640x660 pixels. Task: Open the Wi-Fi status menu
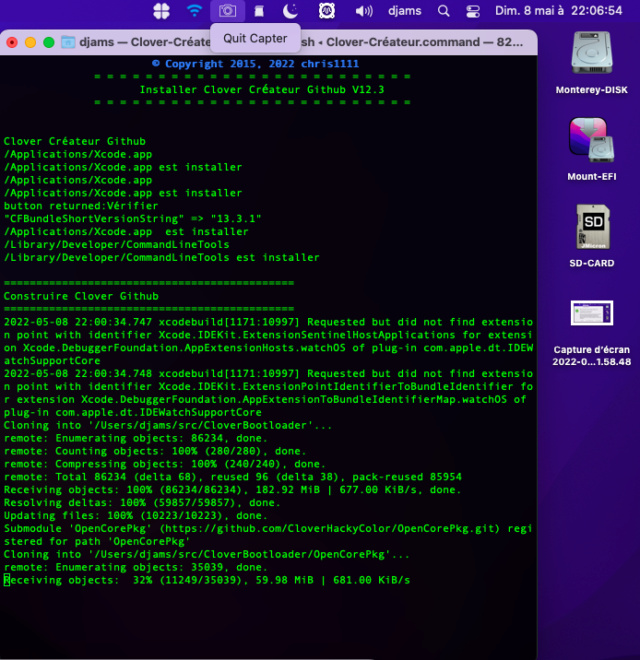point(194,11)
